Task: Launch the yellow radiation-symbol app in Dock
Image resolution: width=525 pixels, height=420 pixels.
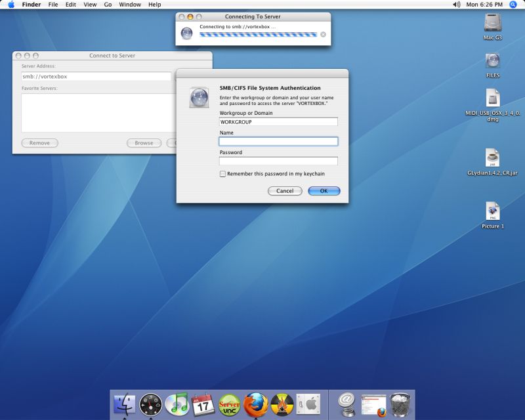Action: tap(282, 405)
